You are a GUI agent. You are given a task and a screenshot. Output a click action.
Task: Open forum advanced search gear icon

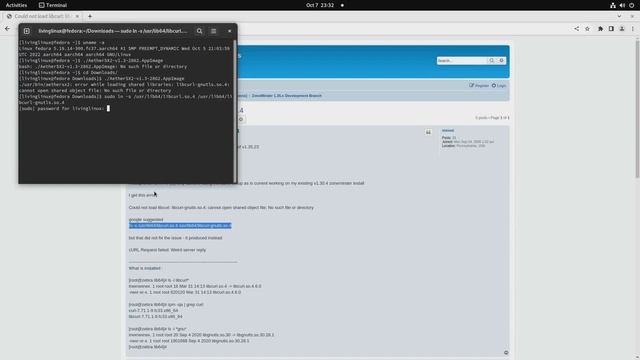coord(502,60)
